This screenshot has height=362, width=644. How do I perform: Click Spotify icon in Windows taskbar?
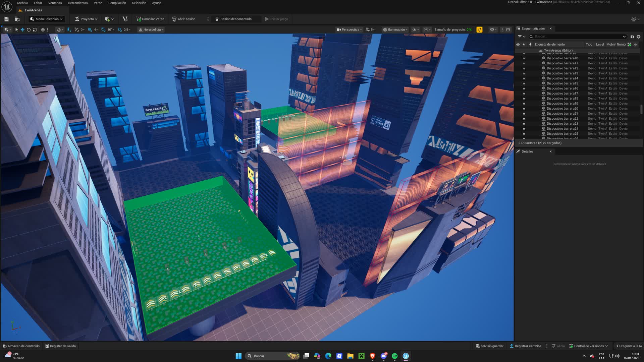click(394, 356)
